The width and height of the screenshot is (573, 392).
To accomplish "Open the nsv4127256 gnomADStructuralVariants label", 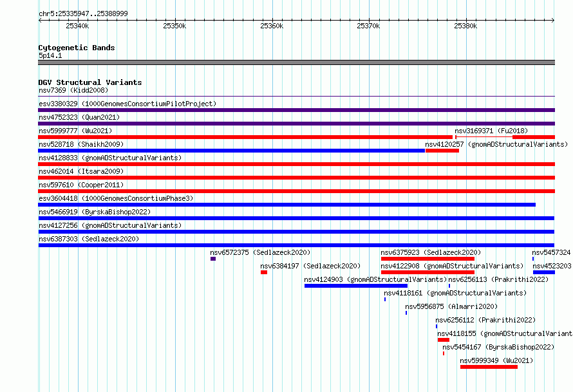I will click(110, 225).
